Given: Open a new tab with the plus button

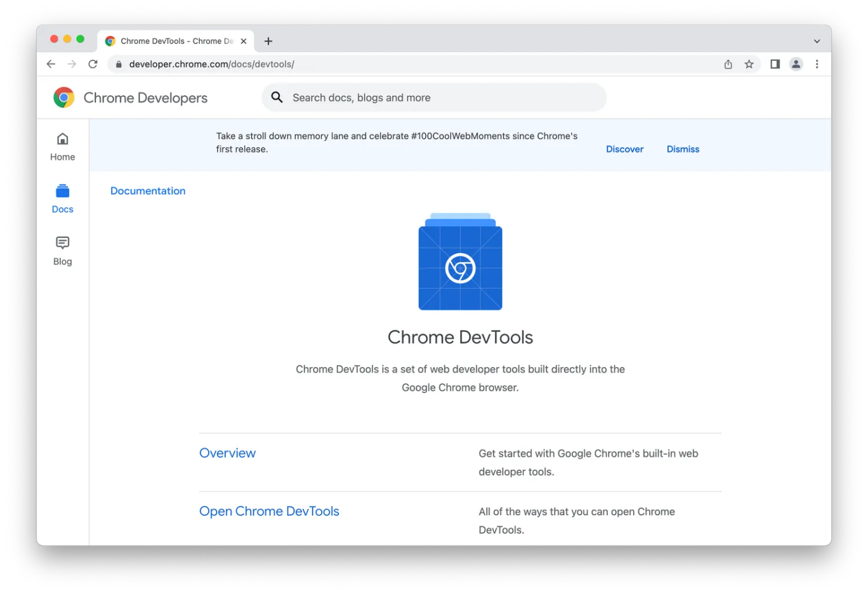Looking at the screenshot, I should 268,41.
